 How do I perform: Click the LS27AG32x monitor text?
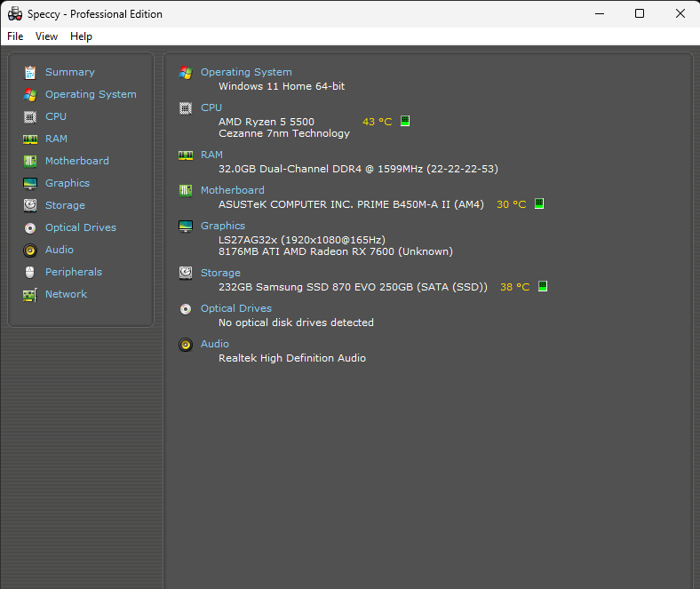tap(302, 240)
